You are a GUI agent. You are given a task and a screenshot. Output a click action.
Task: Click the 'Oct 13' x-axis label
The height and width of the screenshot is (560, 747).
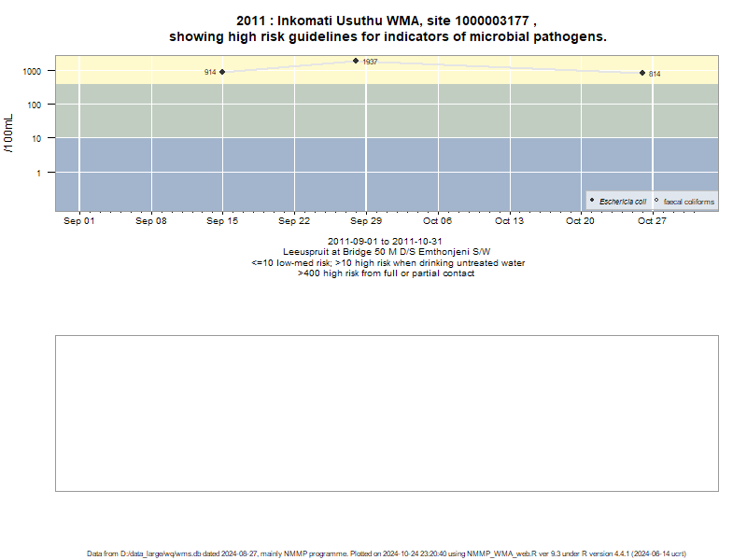[509, 221]
